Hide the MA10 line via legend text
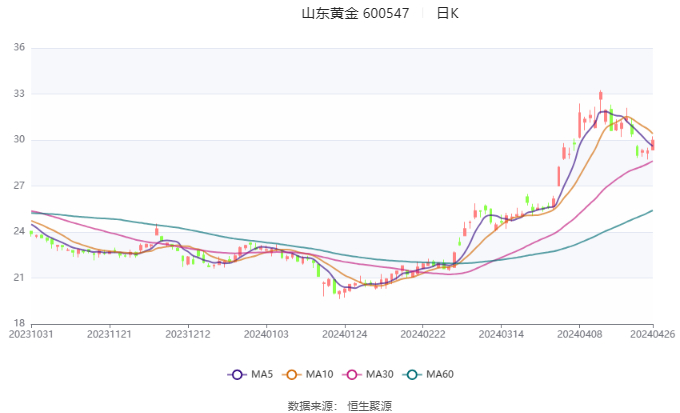This screenshot has width=680, height=413. click(x=320, y=374)
